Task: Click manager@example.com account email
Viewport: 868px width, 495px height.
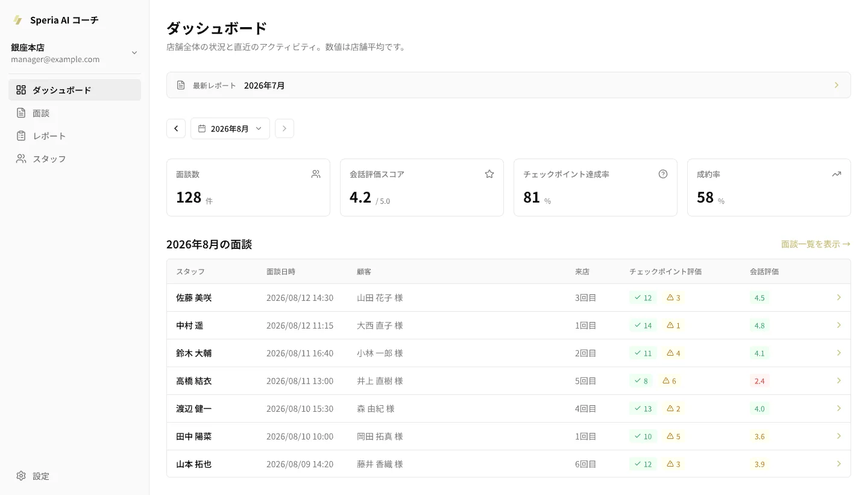Action: click(x=55, y=60)
